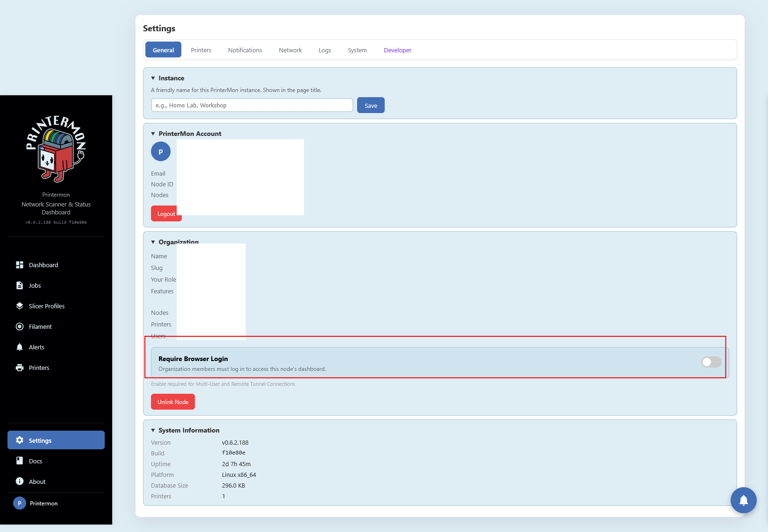Collapse the System Information section

point(153,430)
